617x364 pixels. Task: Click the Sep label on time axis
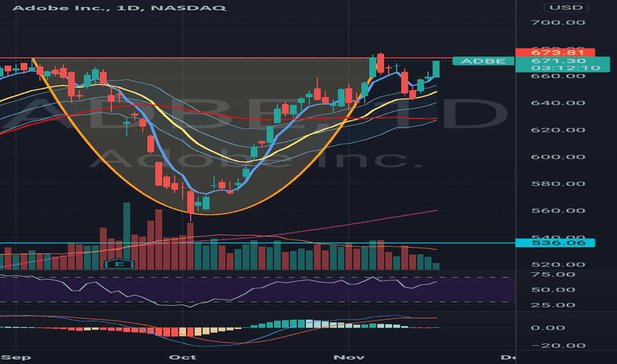coord(16,357)
